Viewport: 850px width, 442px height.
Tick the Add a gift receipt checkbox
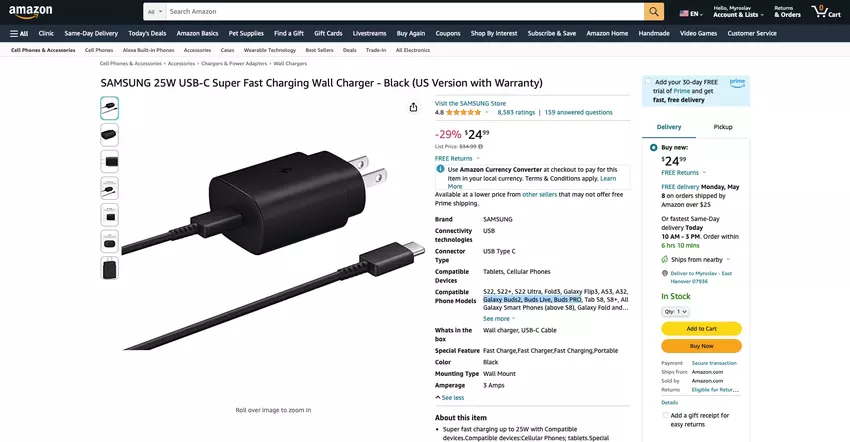click(665, 415)
